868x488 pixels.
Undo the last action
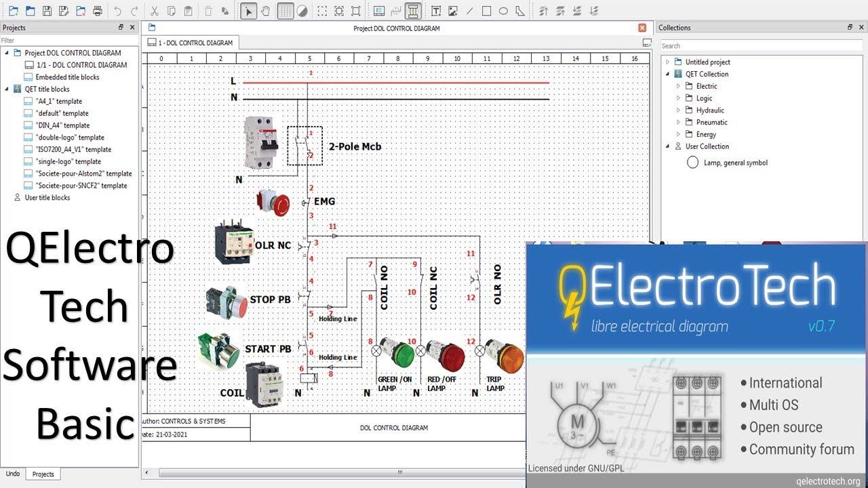pyautogui.click(x=118, y=11)
